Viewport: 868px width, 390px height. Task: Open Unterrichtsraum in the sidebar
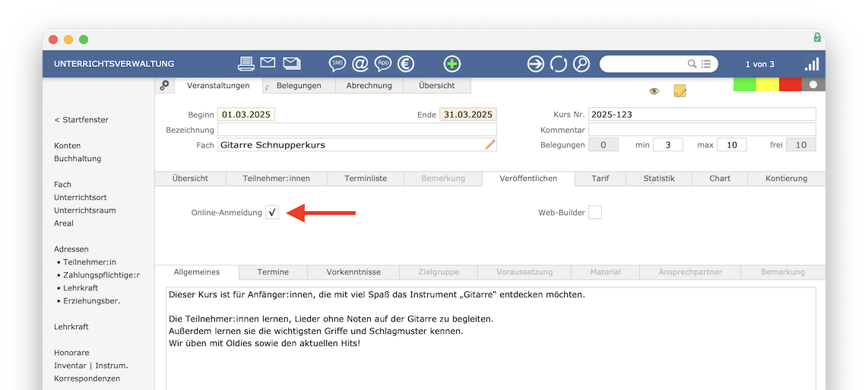84,211
